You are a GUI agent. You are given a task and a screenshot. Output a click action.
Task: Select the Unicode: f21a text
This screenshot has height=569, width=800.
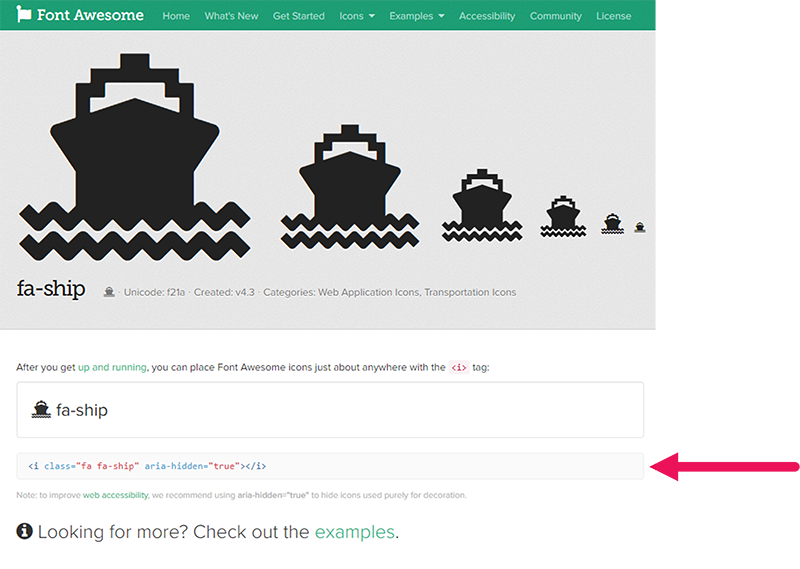pos(154,292)
